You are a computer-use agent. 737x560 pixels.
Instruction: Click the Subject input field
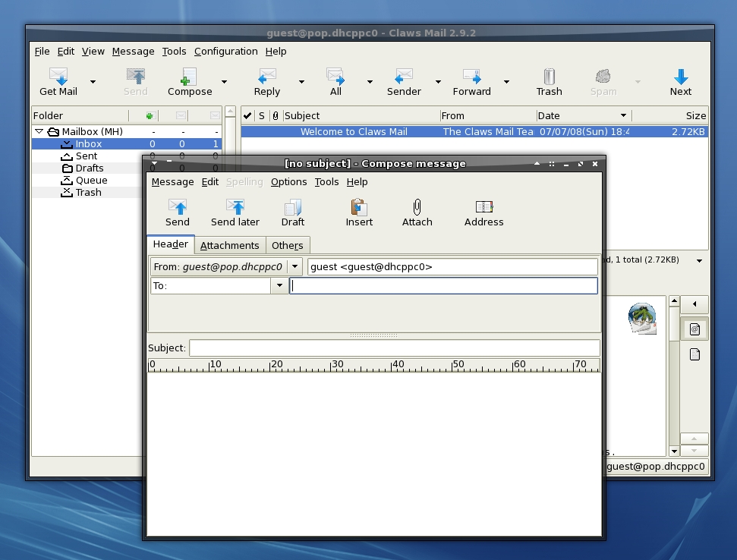tap(395, 348)
